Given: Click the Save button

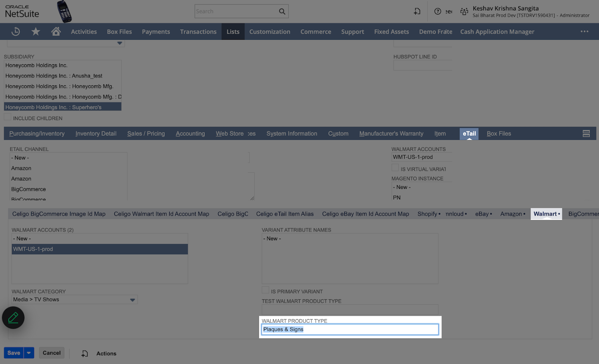Looking at the screenshot, I should (14, 353).
